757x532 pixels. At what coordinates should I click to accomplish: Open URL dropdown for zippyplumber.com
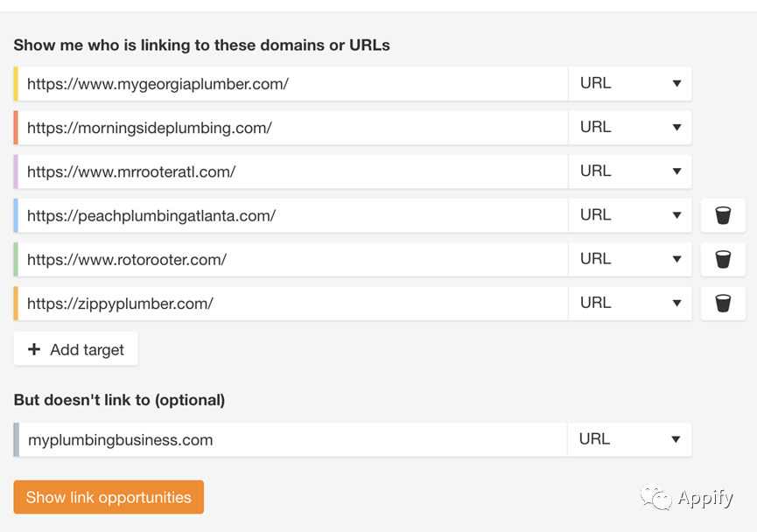(630, 303)
